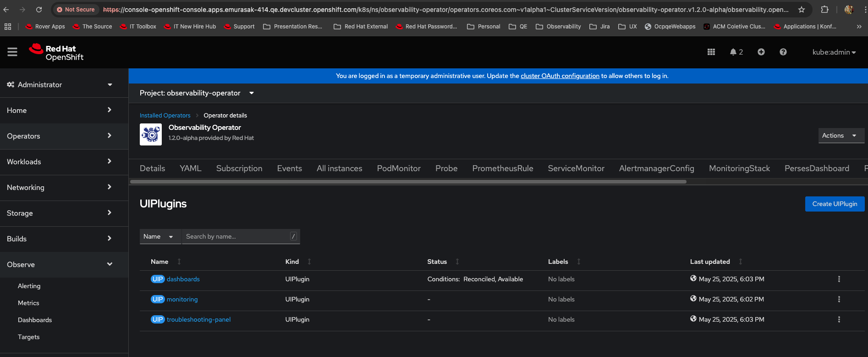Open the application launcher grid icon
The image size is (868, 357).
pos(711,52)
